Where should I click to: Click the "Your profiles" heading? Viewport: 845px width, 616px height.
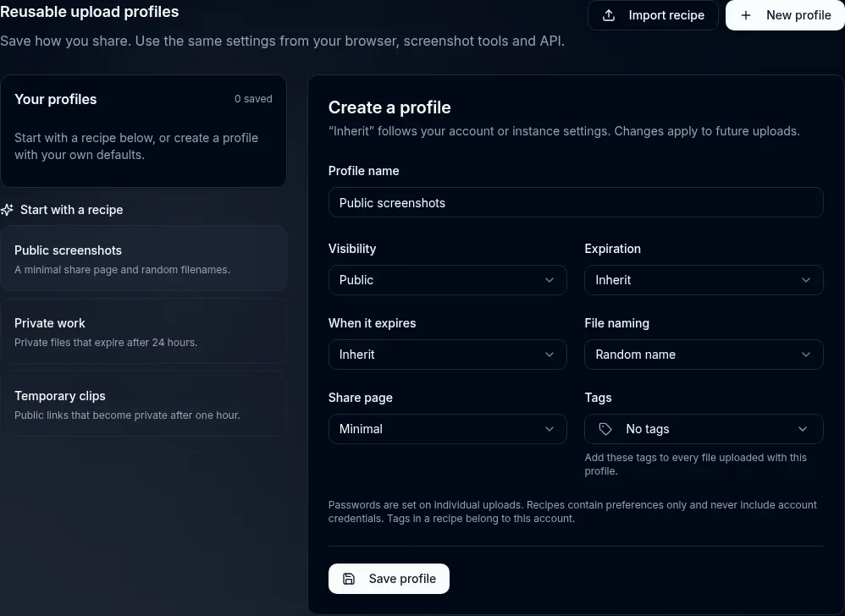[x=56, y=99]
